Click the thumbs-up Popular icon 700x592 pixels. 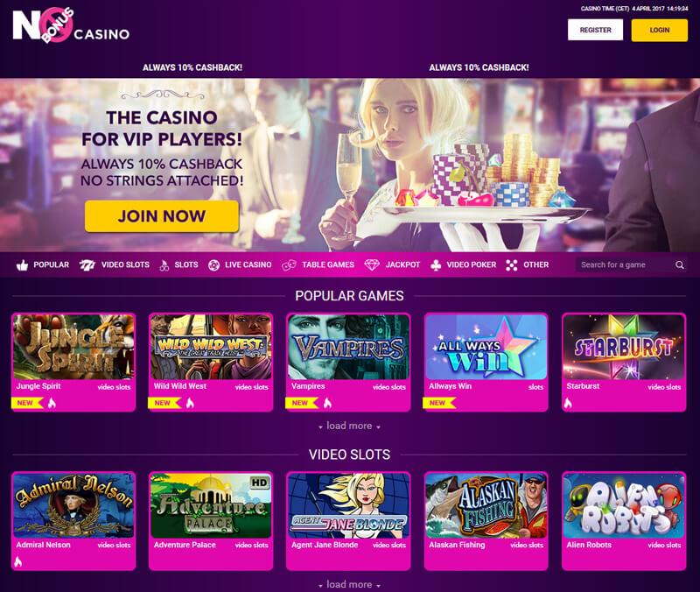[22, 265]
